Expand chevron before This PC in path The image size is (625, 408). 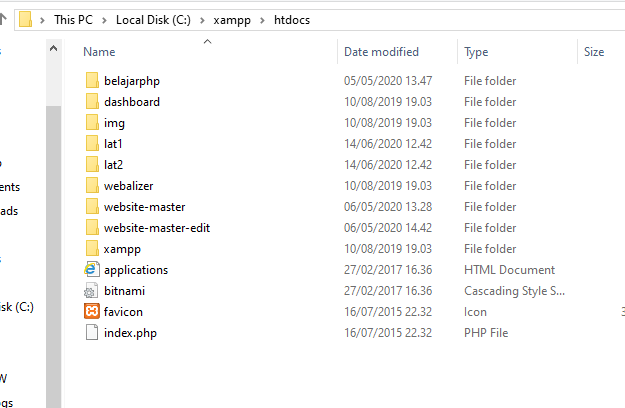pyautogui.click(x=42, y=20)
